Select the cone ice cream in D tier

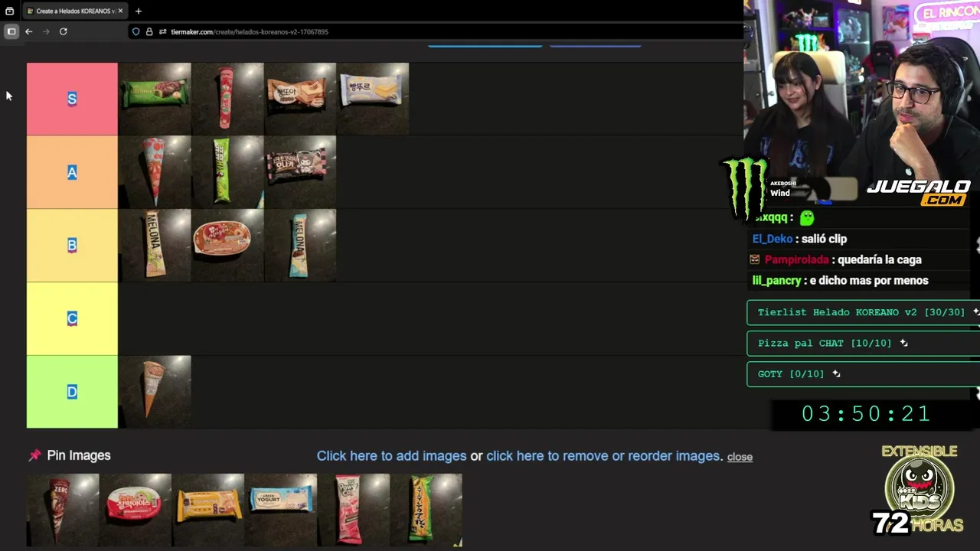click(x=155, y=392)
